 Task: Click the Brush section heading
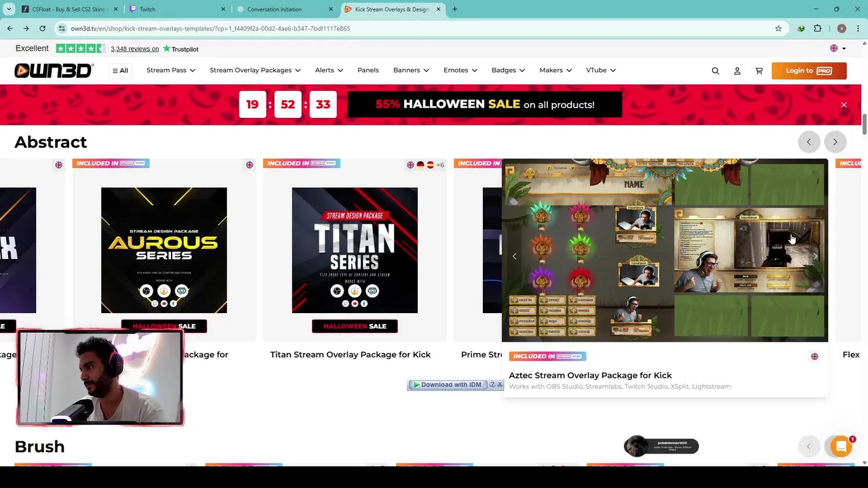pyautogui.click(x=39, y=447)
